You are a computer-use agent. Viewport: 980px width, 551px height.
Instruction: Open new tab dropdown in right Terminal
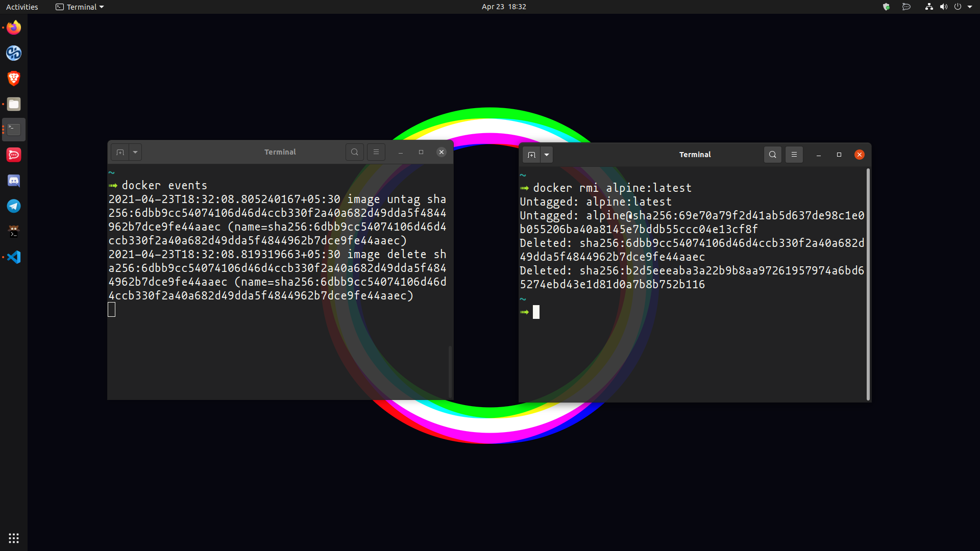coord(547,155)
